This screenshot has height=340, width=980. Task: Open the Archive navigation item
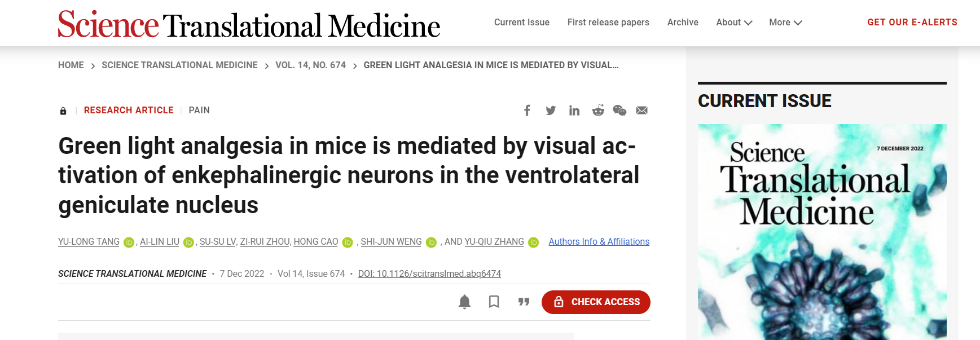tap(683, 23)
